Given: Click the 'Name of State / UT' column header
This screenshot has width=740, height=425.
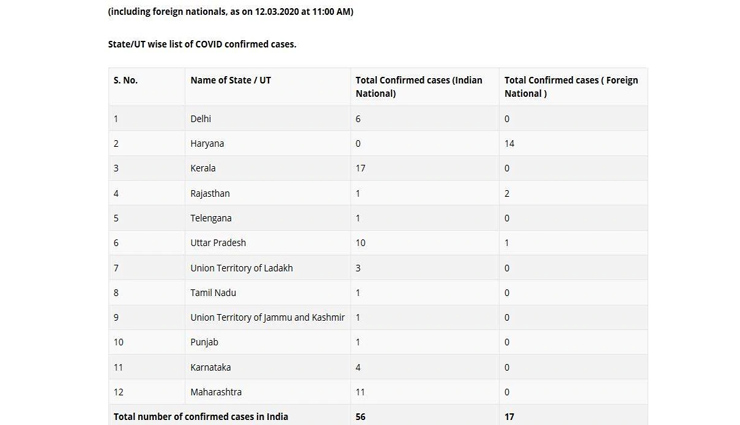Looking at the screenshot, I should (x=230, y=80).
